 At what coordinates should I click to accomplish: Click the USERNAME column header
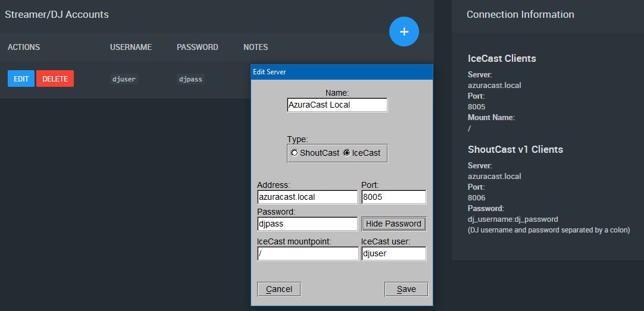[131, 47]
